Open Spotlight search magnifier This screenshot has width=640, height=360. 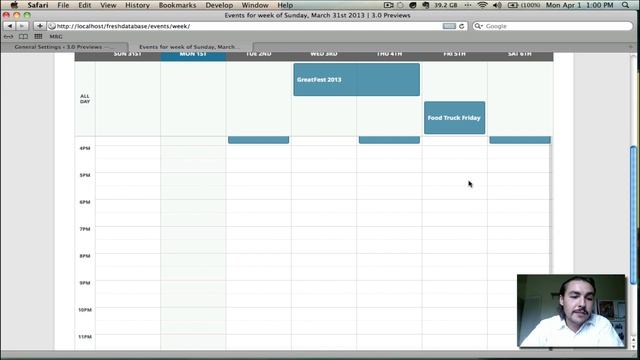coord(625,5)
